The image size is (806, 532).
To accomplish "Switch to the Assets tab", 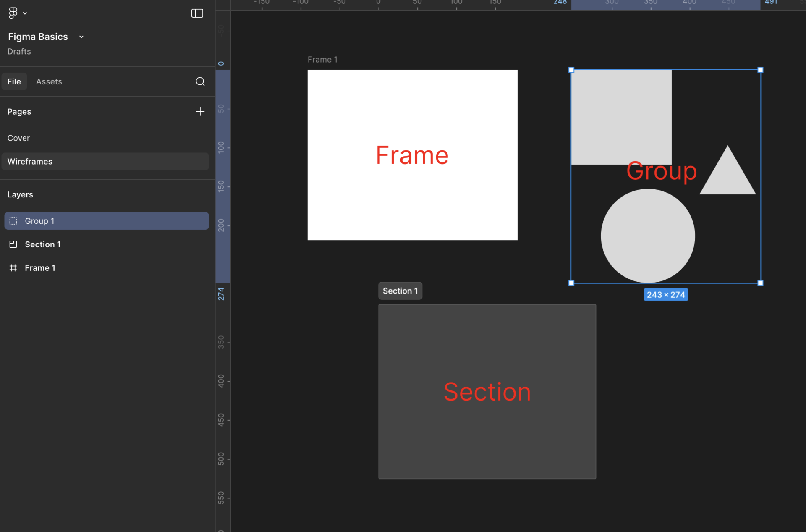I will [49, 81].
